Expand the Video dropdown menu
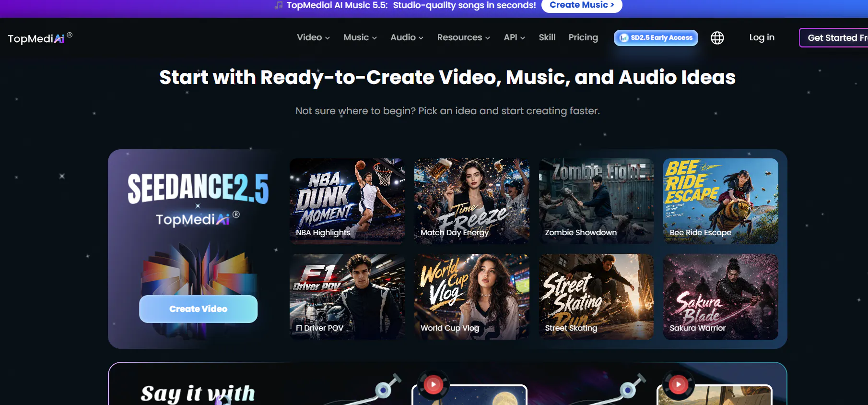The width and height of the screenshot is (868, 405). click(313, 37)
